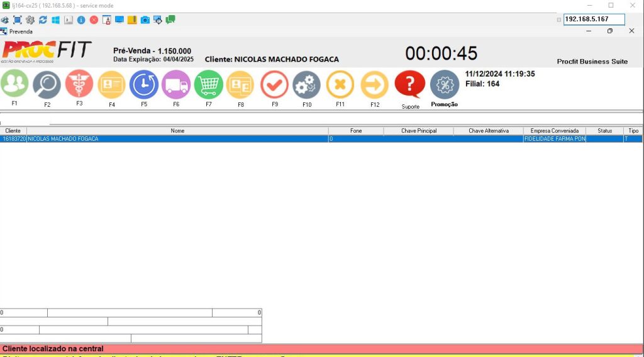The width and height of the screenshot is (644, 357).
Task: Click the blue information icon
Action: [81, 19]
